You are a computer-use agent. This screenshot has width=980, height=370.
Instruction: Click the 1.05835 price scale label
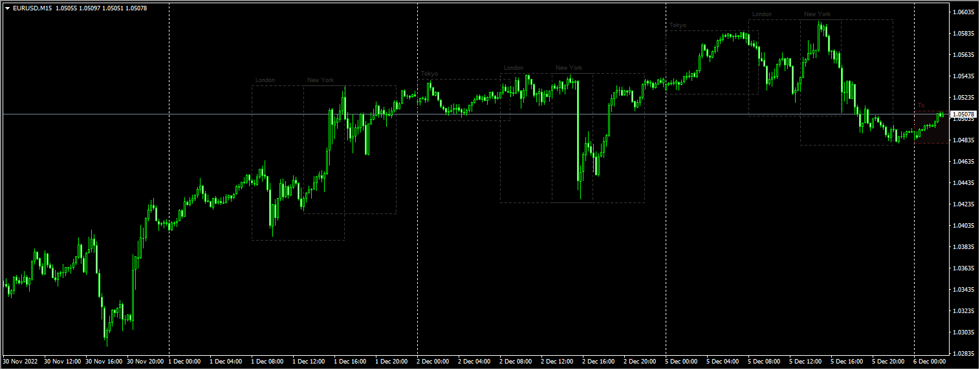point(964,34)
